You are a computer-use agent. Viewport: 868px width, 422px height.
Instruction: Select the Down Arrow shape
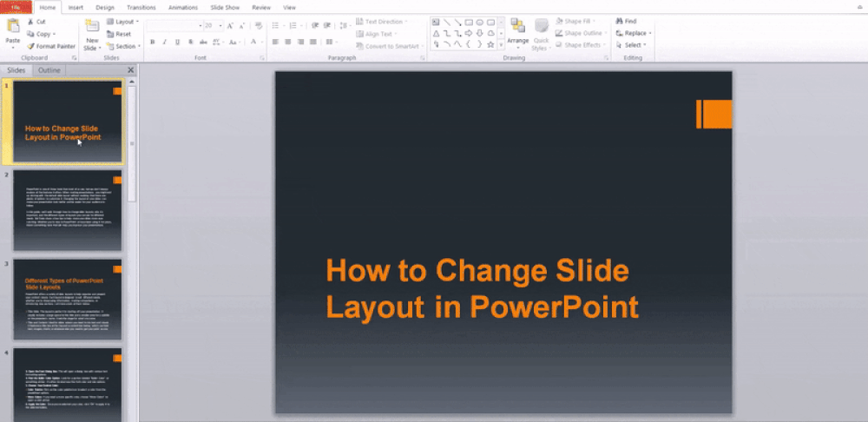coord(480,33)
